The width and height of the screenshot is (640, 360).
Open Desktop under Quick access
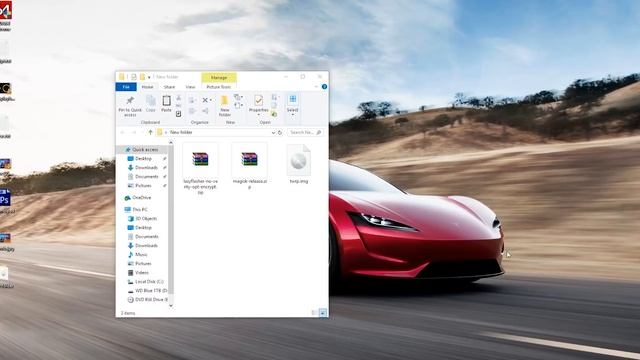pyautogui.click(x=143, y=158)
